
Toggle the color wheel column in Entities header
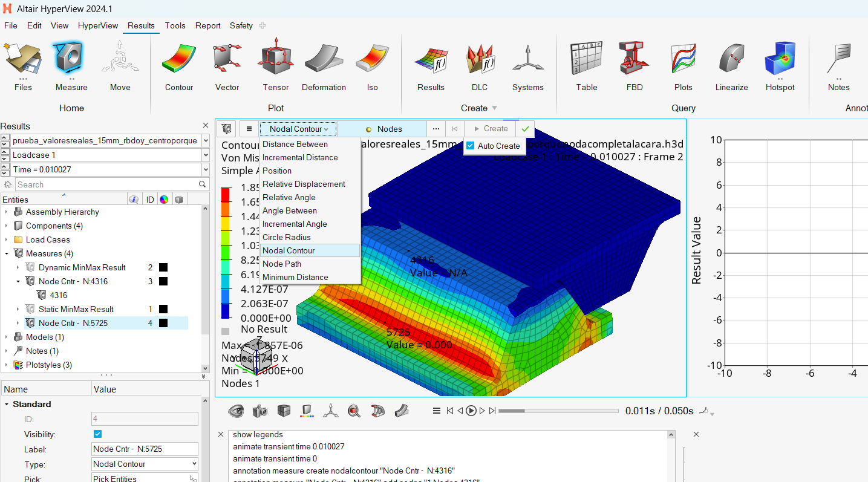click(x=164, y=200)
